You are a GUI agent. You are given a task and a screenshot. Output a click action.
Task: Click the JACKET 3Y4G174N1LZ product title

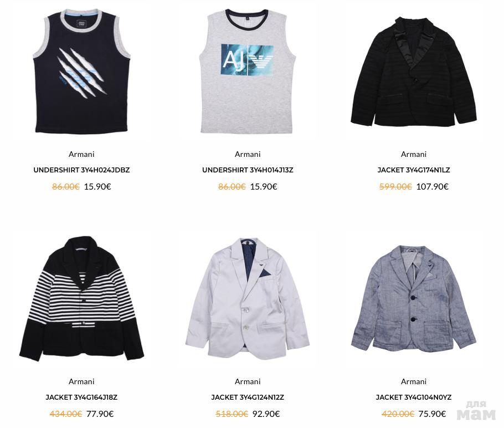coord(414,170)
